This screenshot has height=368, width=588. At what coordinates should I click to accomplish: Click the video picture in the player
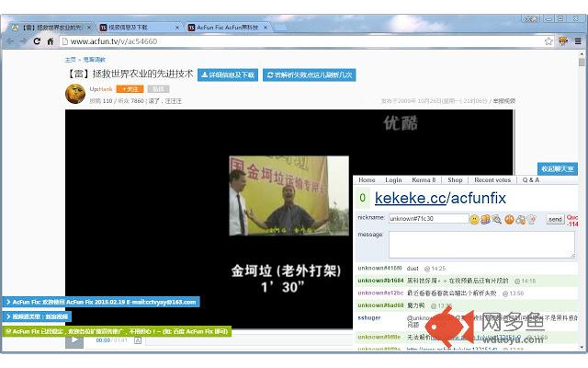(288, 196)
